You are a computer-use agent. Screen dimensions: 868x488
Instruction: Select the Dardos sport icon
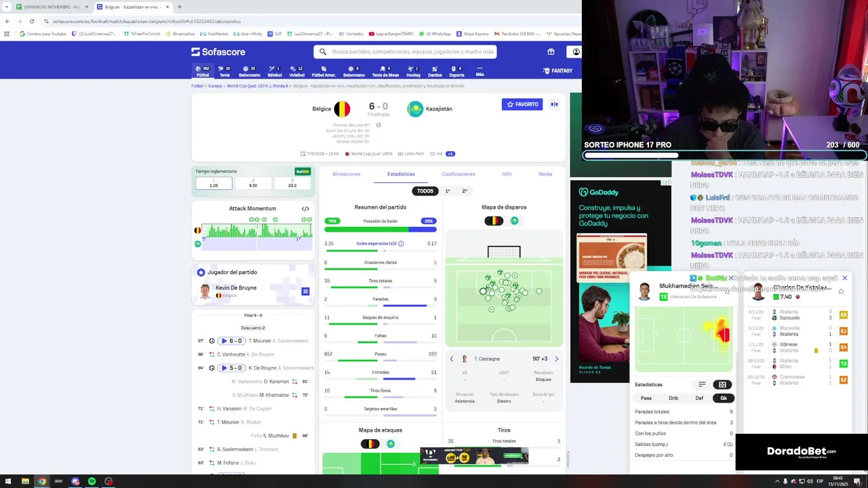(435, 71)
